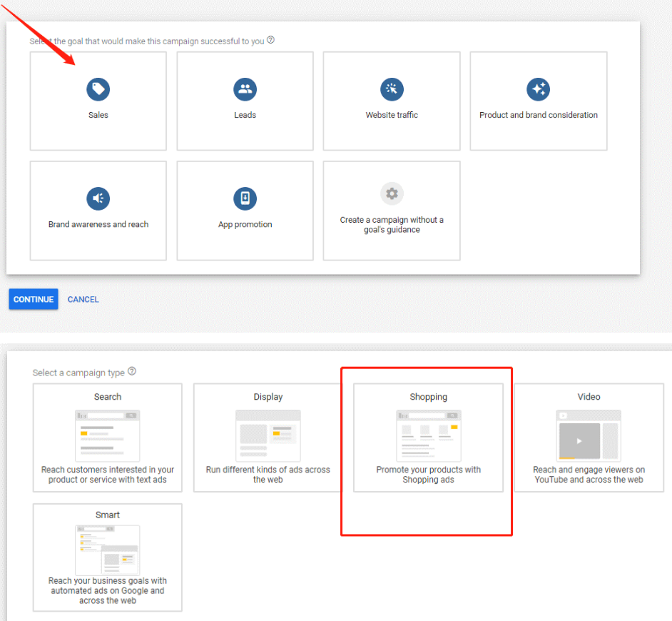Select the Video campaign type thumbnail
Screen dimensions: 672x621
589,435
